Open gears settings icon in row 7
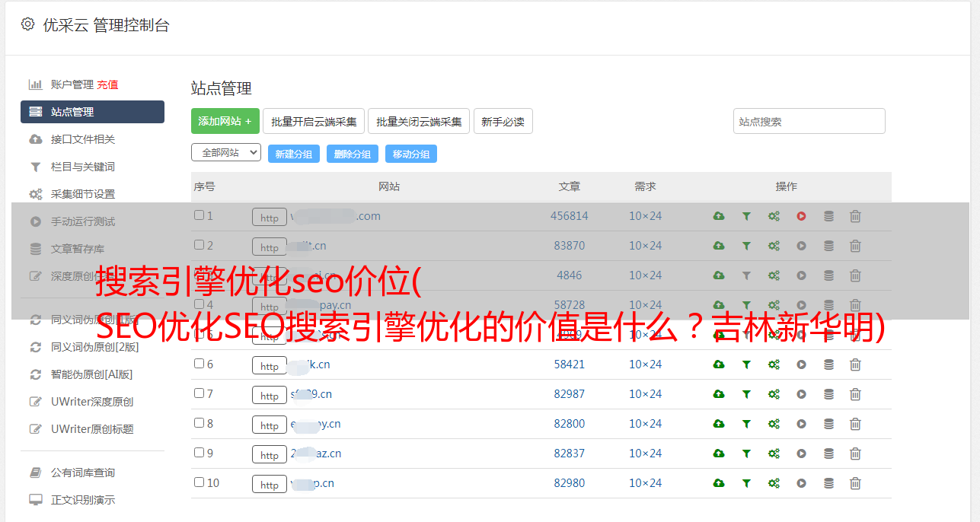 tap(774, 394)
